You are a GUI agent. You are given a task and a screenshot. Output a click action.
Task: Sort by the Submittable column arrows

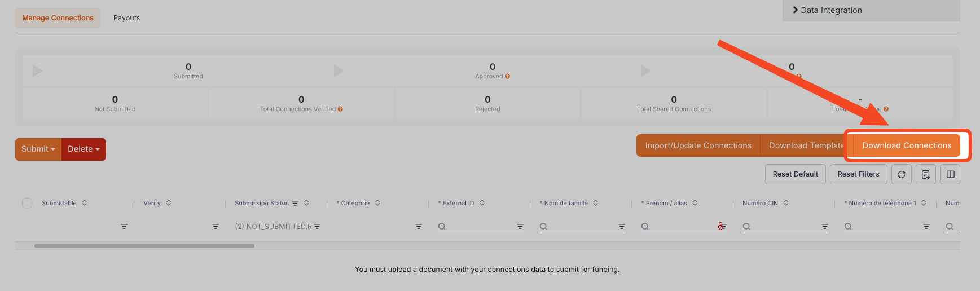pos(85,203)
